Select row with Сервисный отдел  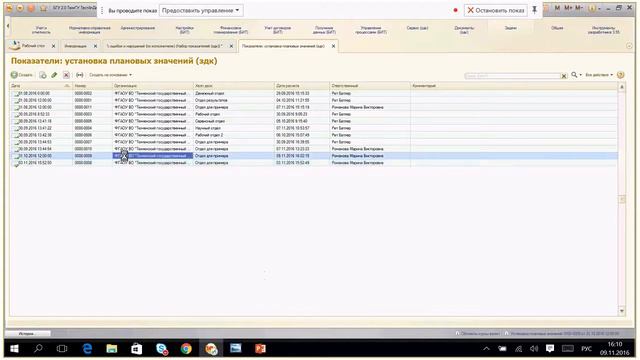coord(313,121)
